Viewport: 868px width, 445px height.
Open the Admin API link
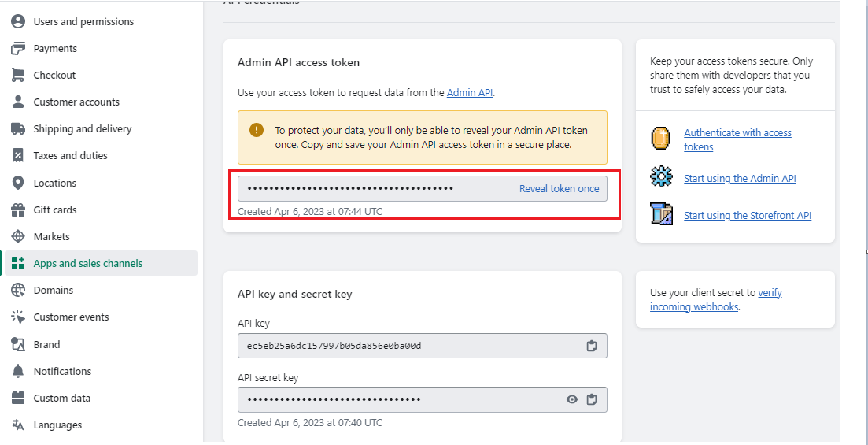tap(470, 93)
